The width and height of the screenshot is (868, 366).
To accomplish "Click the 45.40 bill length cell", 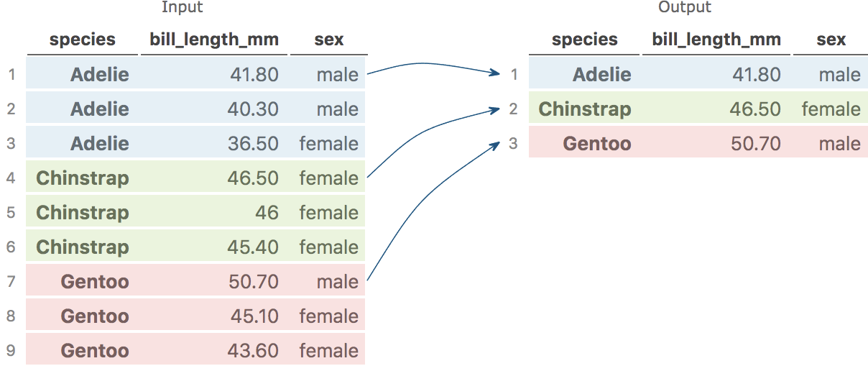I will click(x=253, y=247).
